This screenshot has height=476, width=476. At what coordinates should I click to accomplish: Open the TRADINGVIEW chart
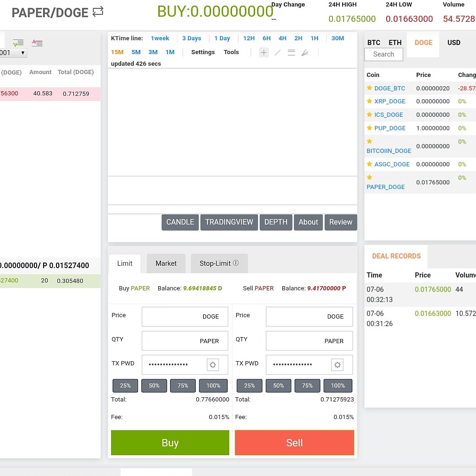[x=229, y=222]
